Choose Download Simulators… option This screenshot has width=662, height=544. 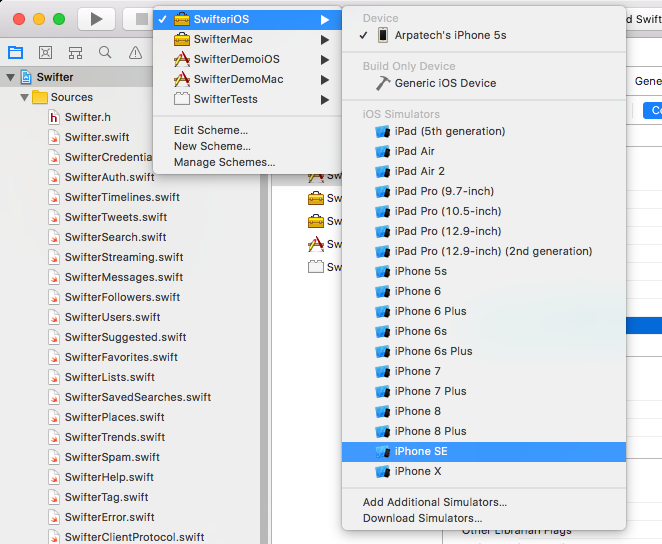pos(484,518)
